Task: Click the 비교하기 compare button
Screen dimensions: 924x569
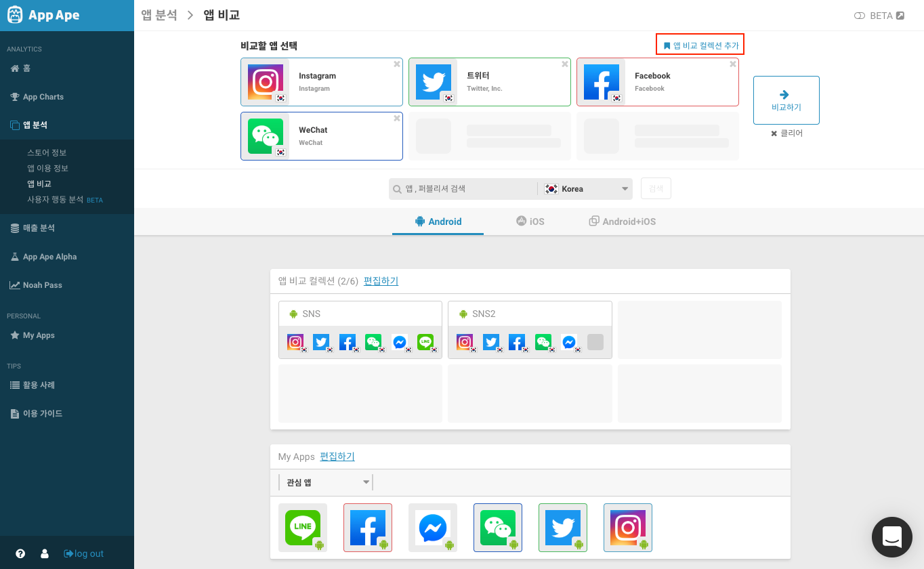Action: (786, 100)
